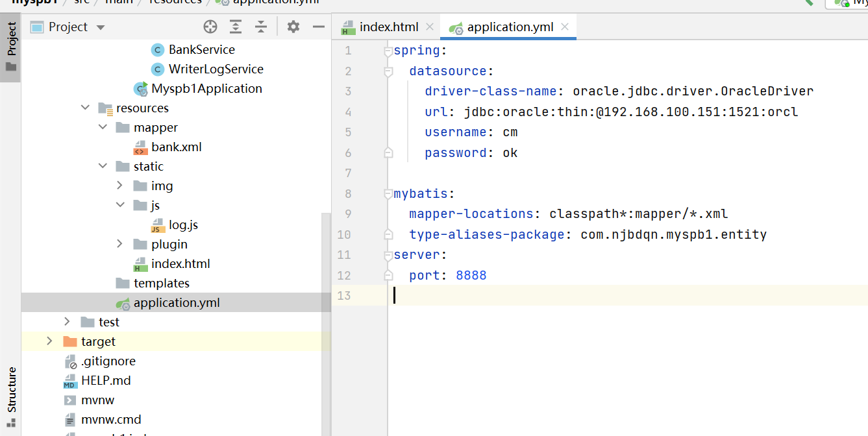Fold the mybatis block at line 8
Screen dimensions: 868x436
click(x=388, y=193)
